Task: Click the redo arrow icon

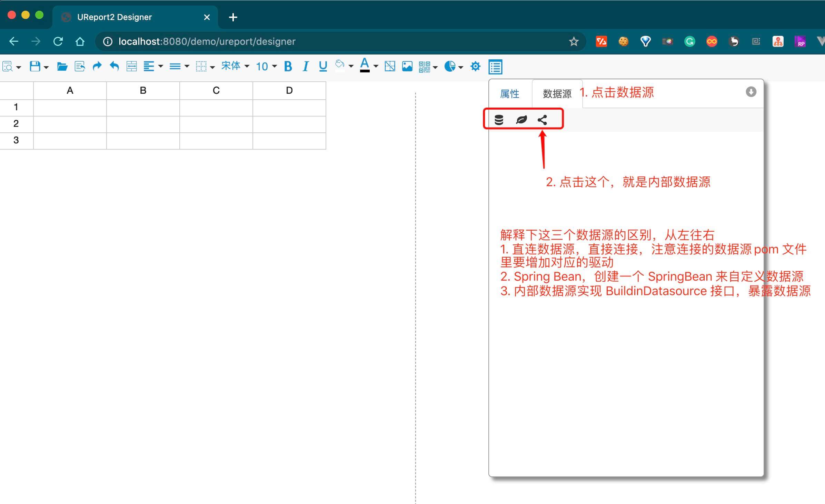Action: (97, 66)
